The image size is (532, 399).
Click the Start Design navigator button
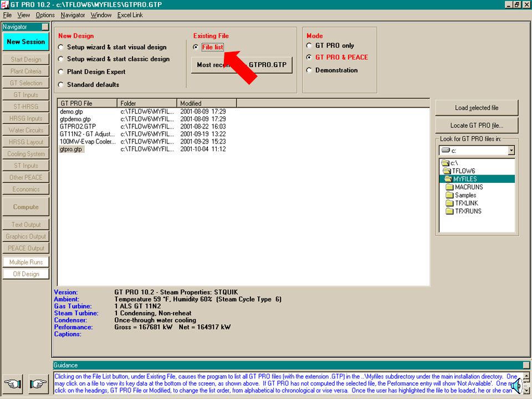click(26, 59)
